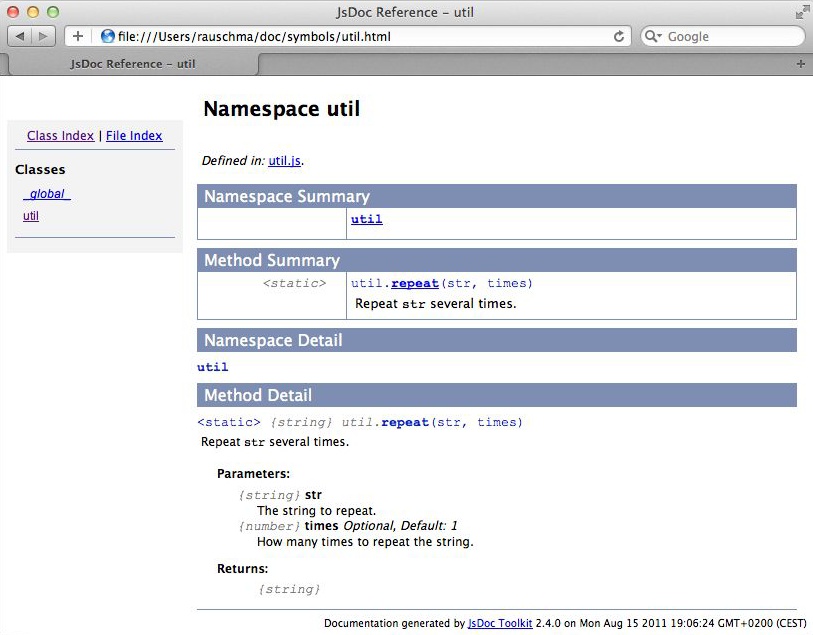Open the Class Index link
The image size is (813, 635).
59,135
